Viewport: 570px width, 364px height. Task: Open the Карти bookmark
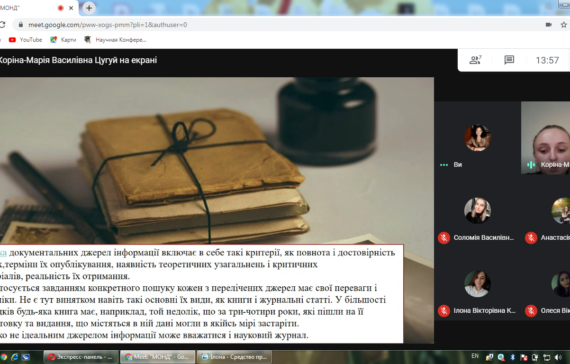click(x=63, y=40)
